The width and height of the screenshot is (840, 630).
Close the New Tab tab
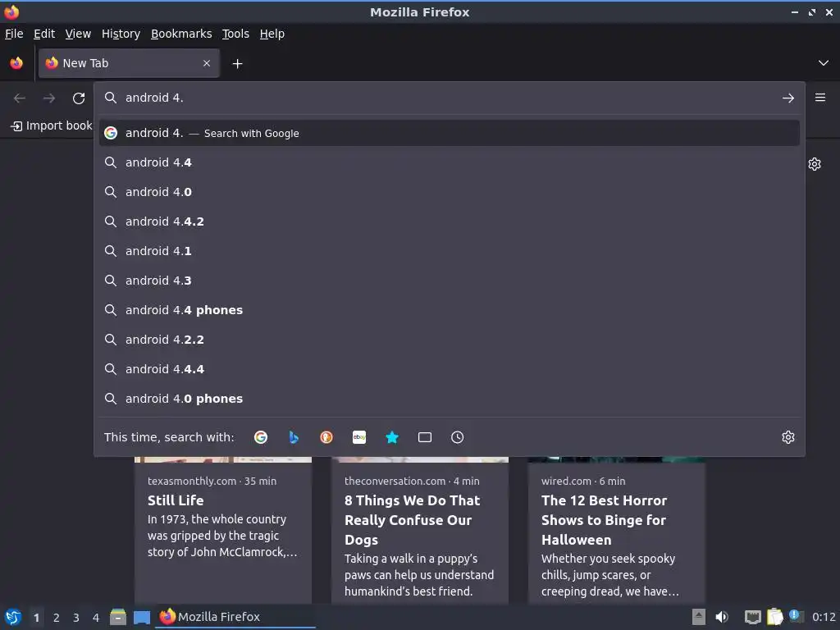[207, 63]
